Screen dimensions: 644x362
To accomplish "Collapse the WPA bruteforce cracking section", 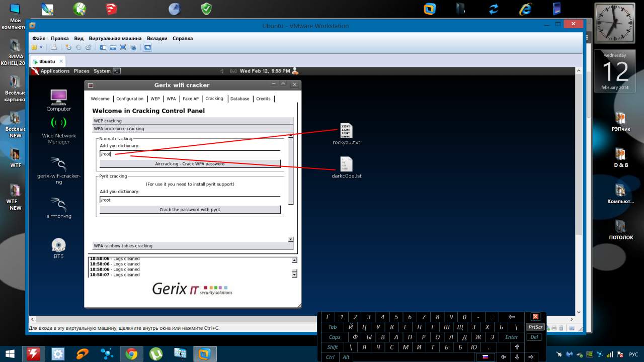I will [193, 129].
